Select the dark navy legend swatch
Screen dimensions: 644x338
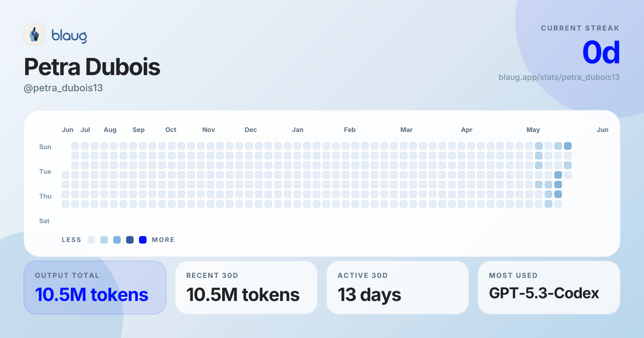click(130, 240)
